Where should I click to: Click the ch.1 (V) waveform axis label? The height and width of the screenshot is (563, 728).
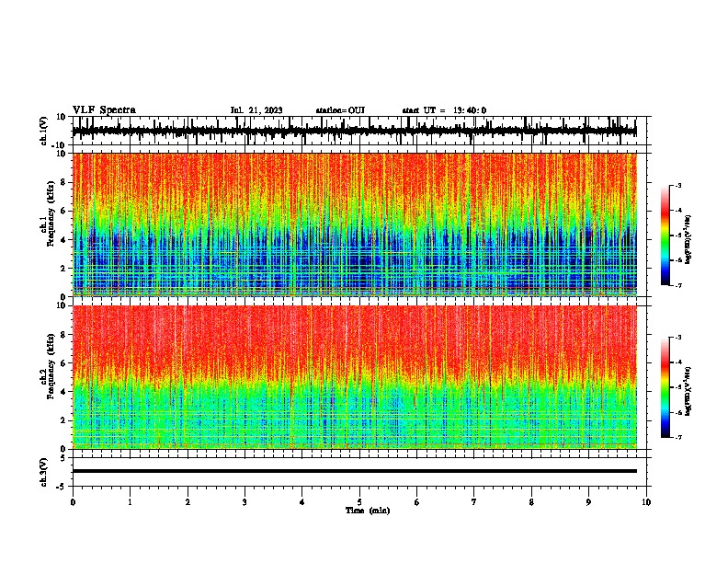pyautogui.click(x=44, y=131)
